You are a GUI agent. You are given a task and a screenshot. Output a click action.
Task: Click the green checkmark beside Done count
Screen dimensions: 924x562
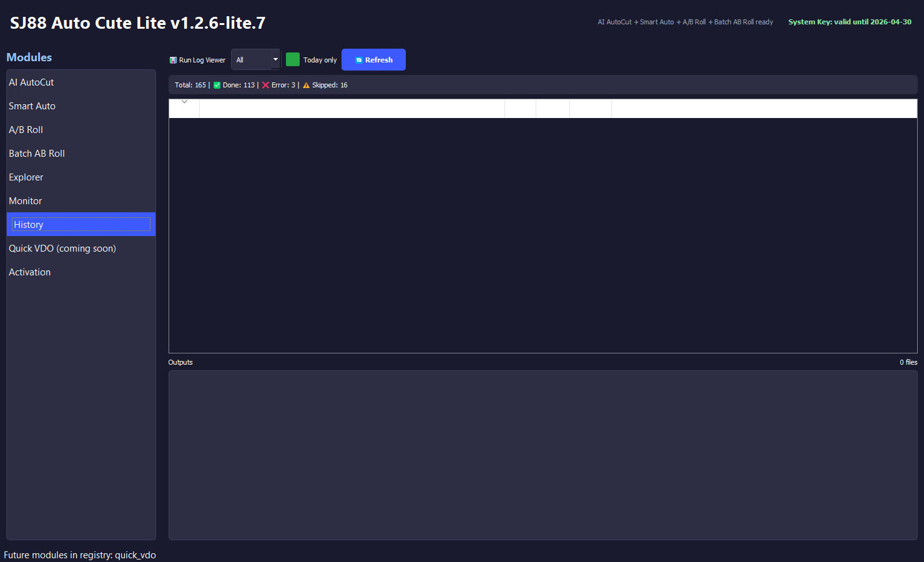[217, 84]
